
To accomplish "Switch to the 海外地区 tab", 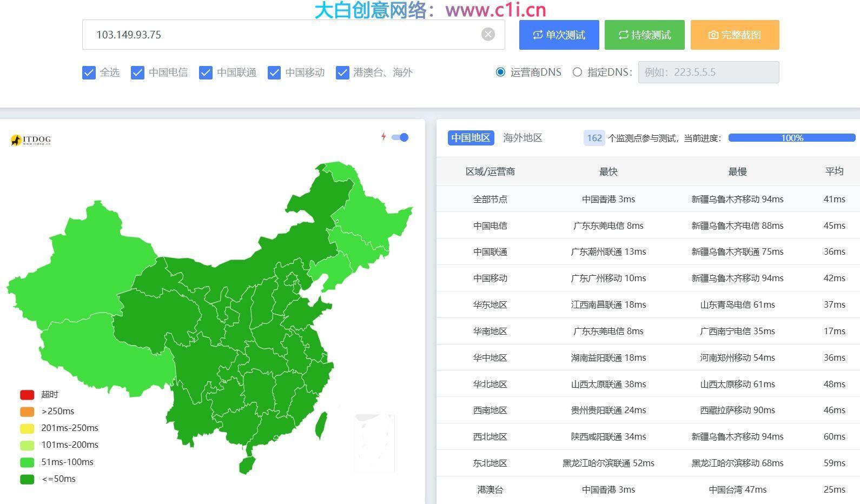I will pyautogui.click(x=522, y=138).
